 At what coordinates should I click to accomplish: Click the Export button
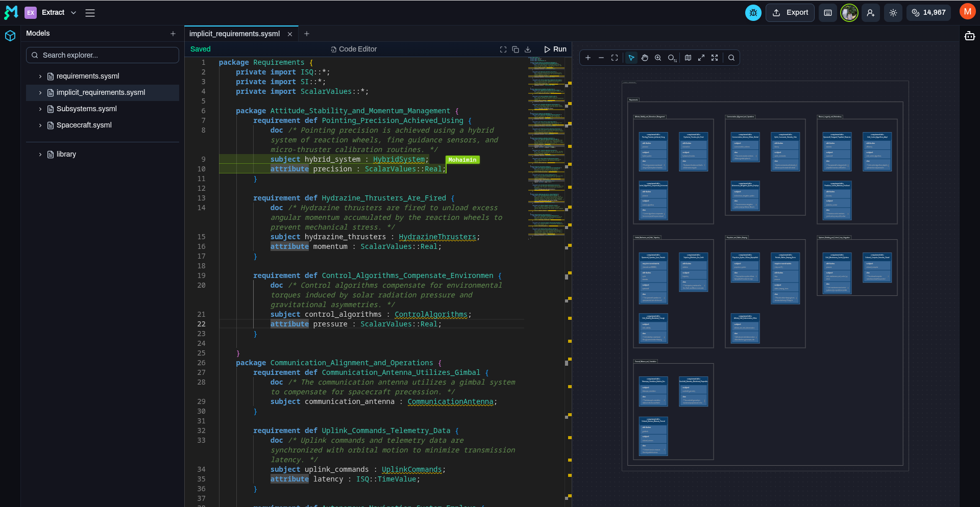pos(790,13)
